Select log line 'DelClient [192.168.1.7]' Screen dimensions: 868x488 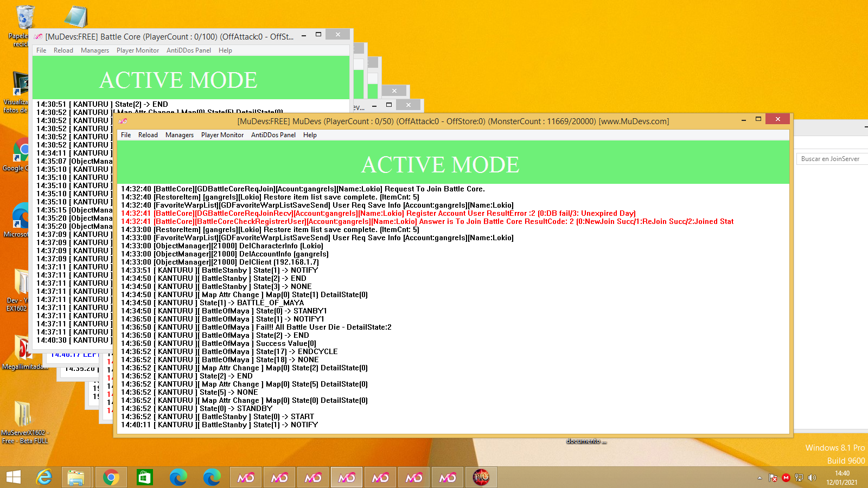[x=220, y=262]
